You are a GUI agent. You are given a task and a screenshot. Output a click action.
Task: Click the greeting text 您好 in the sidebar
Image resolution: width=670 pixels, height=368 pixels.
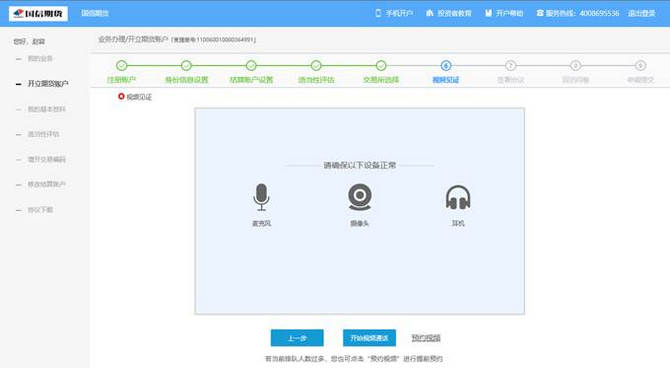[29, 41]
